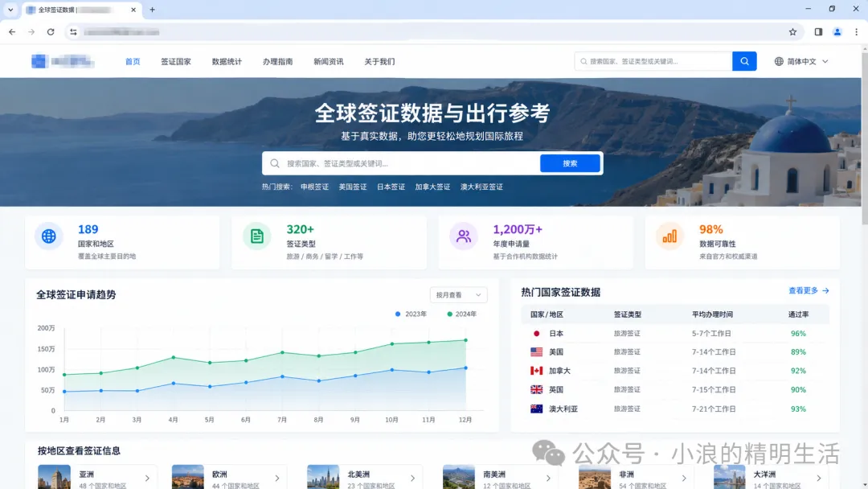This screenshot has height=489, width=868.
Task: Click magnifier icon in hero search box
Action: (275, 163)
